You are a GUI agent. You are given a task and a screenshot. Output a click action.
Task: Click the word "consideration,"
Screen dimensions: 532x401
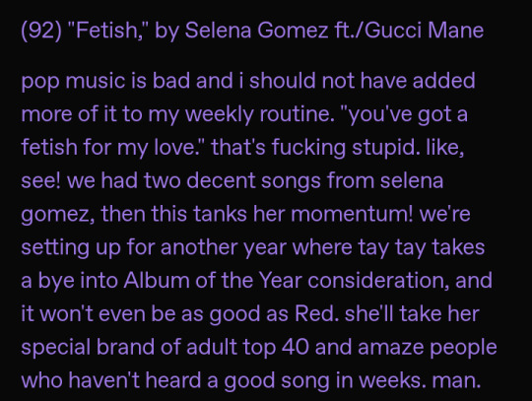[379, 280]
